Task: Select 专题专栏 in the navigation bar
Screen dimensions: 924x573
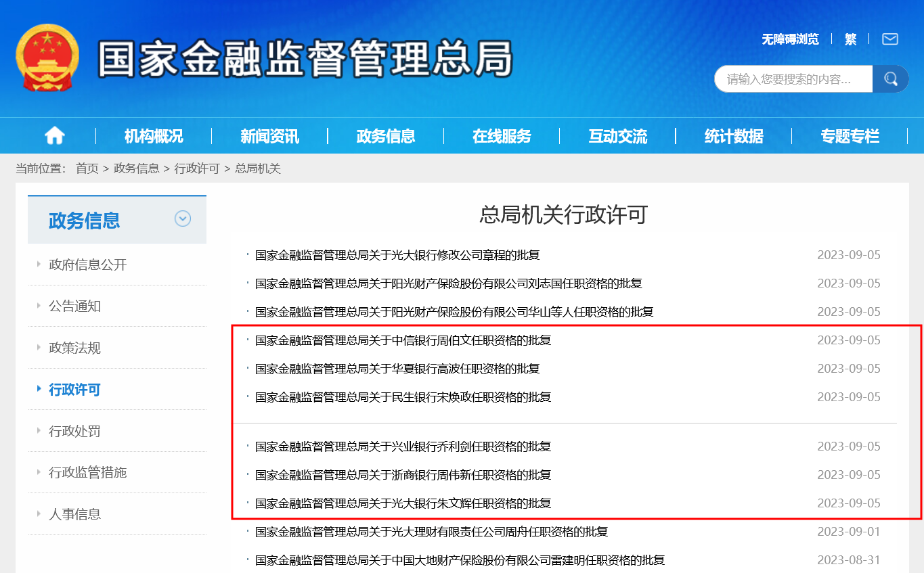Action: click(850, 136)
